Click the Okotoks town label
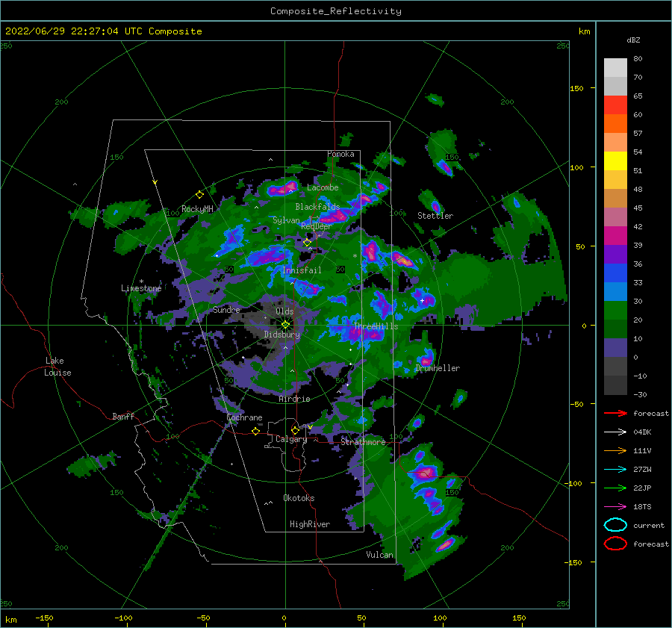672x628 pixels. coord(299,498)
